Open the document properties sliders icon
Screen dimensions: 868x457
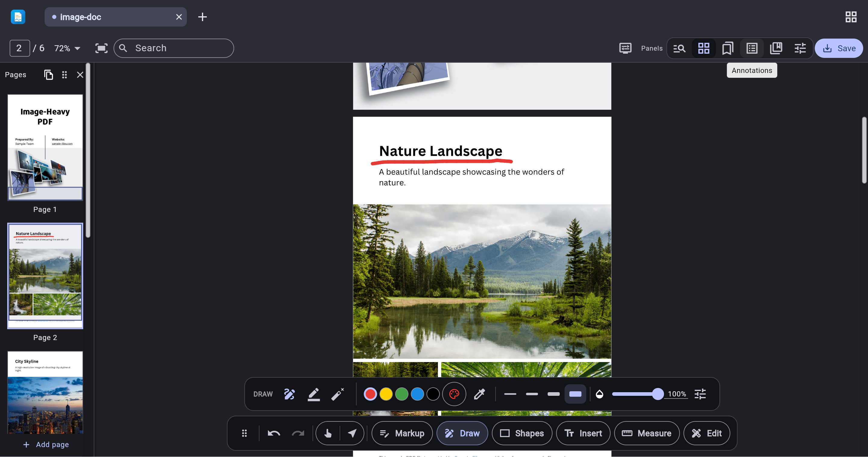800,48
